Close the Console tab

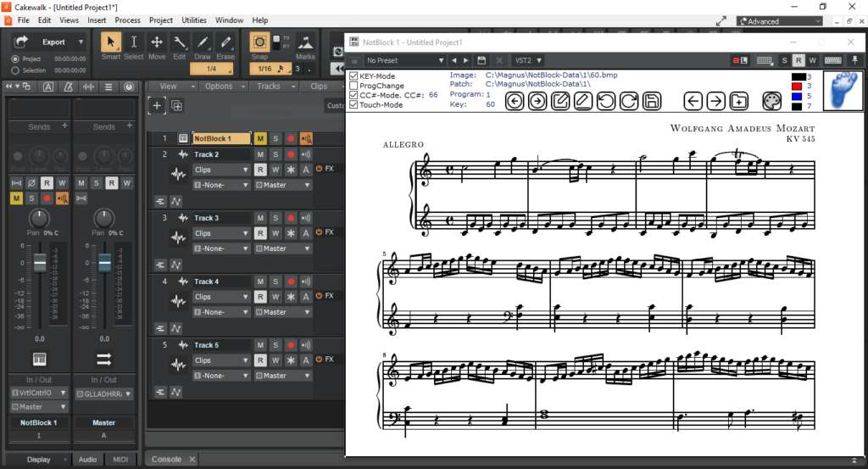click(x=192, y=460)
